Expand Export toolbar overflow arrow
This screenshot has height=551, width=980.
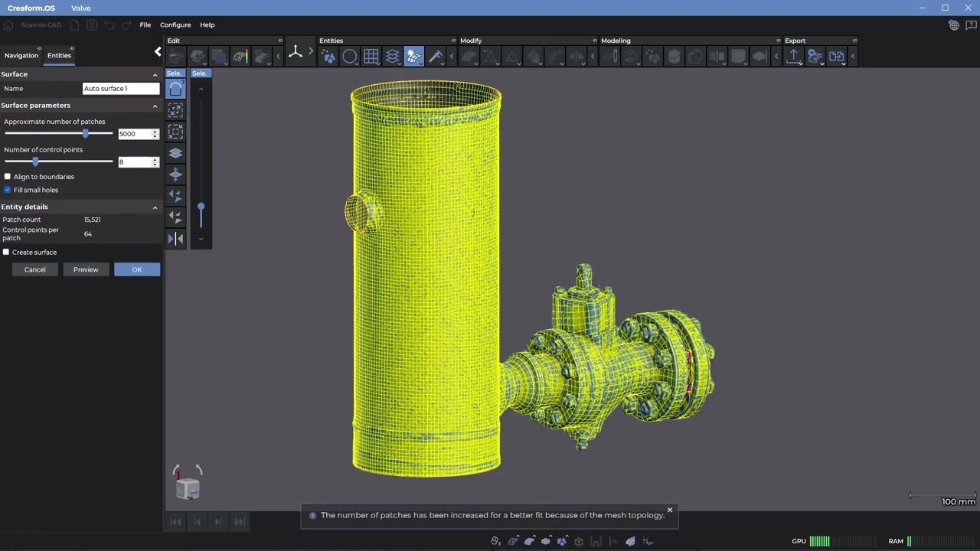(x=853, y=56)
